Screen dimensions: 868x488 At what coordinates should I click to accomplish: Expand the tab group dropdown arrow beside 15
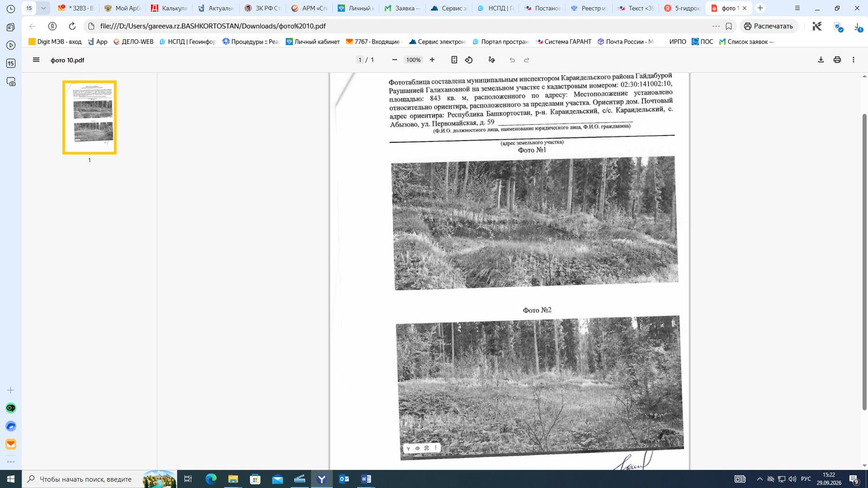pyautogui.click(x=43, y=8)
